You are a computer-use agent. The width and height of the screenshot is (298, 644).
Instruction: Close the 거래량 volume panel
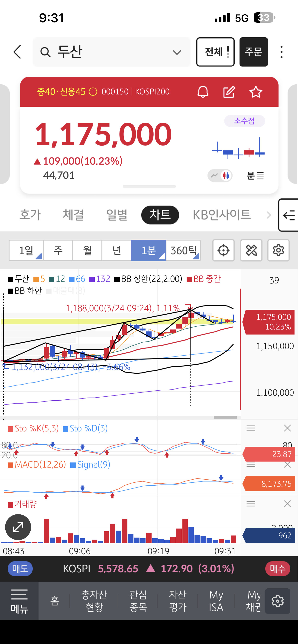point(288,504)
